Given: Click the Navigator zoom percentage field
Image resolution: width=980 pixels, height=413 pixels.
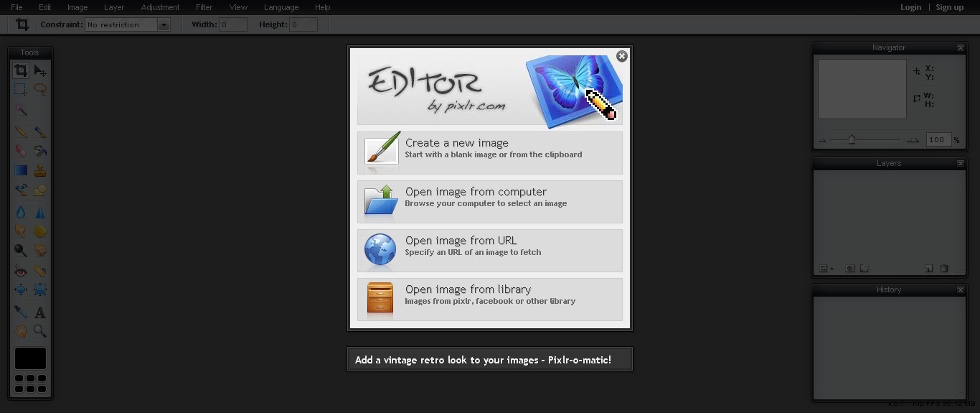Looking at the screenshot, I should coord(938,140).
